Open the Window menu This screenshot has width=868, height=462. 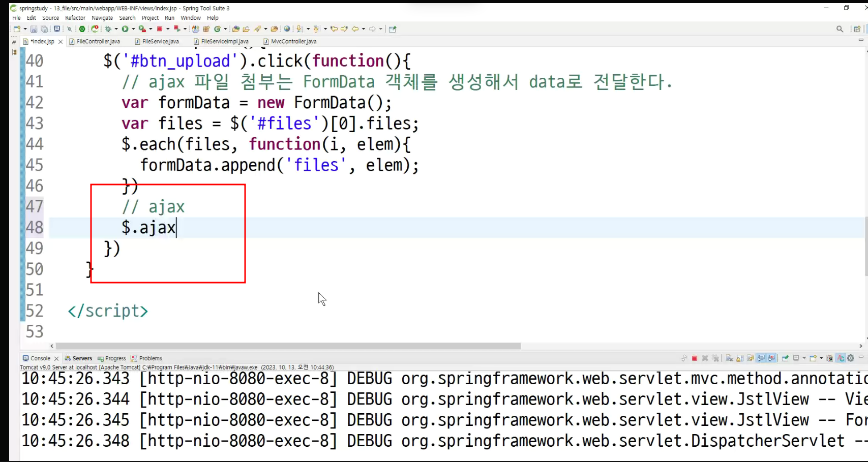pos(191,18)
